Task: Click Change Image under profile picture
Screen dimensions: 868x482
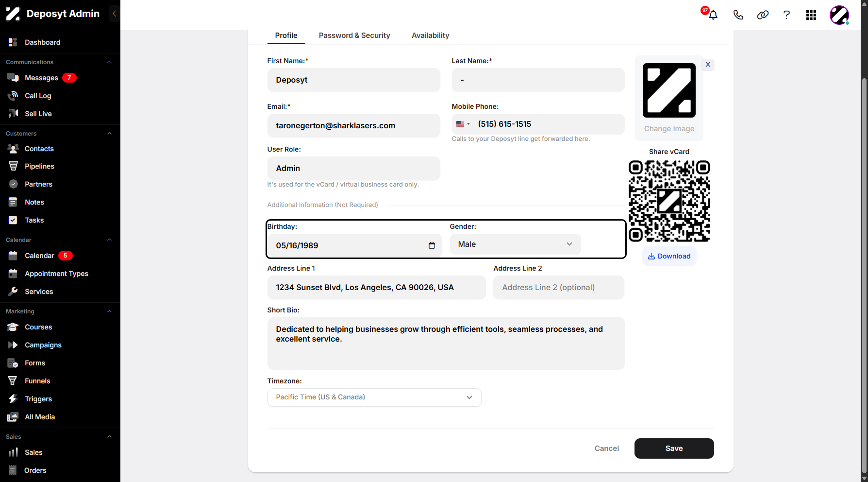Action: coord(669,129)
